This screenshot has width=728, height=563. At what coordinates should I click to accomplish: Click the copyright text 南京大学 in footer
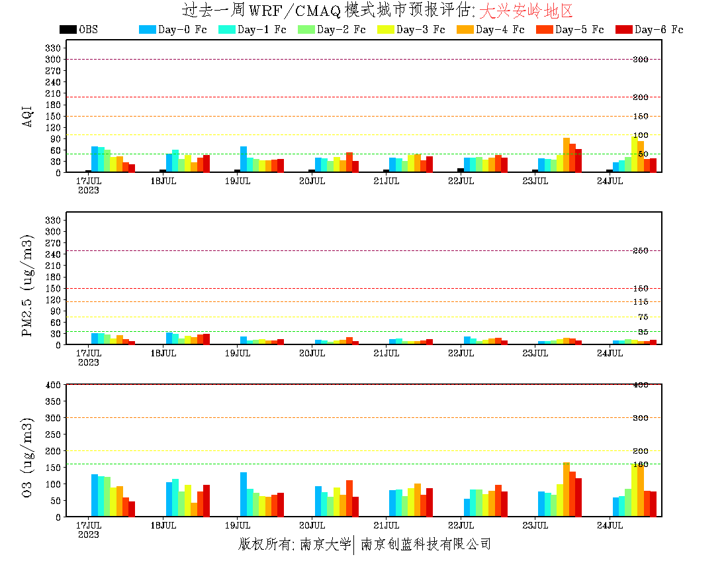click(325, 544)
